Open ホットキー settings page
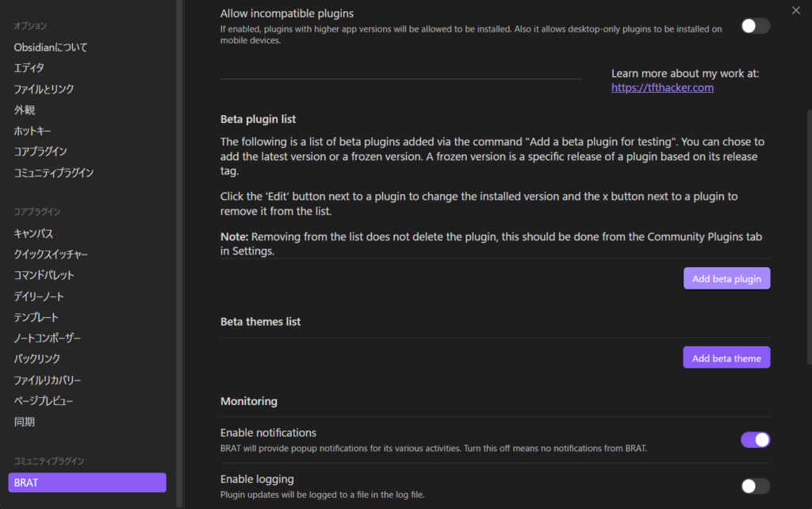The width and height of the screenshot is (812, 509). 33,131
